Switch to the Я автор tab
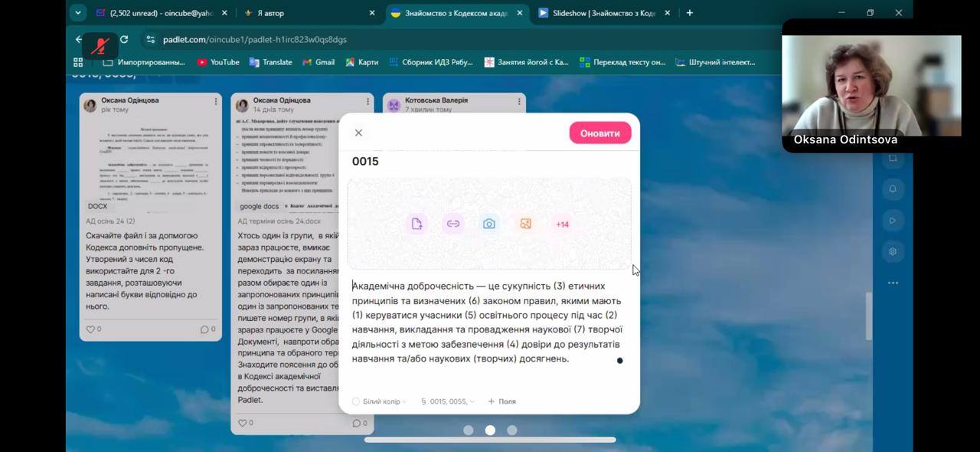Screen dimensions: 980x452 (306, 13)
